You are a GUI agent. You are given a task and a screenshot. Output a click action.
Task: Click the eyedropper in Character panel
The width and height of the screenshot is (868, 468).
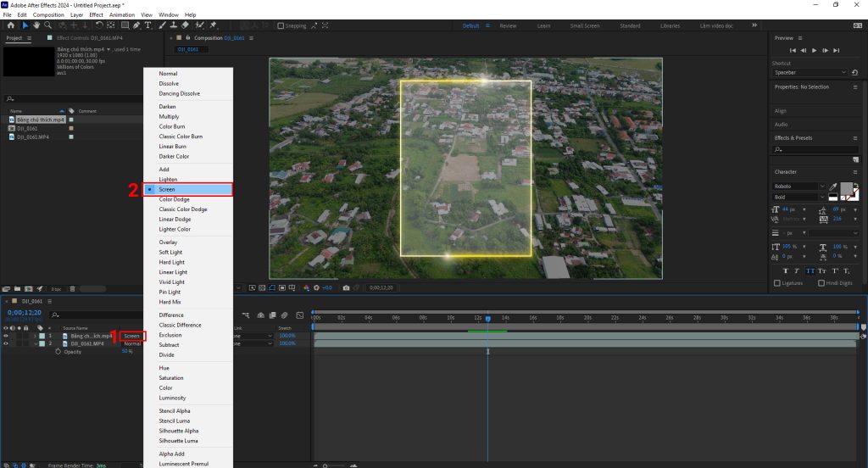tap(834, 187)
